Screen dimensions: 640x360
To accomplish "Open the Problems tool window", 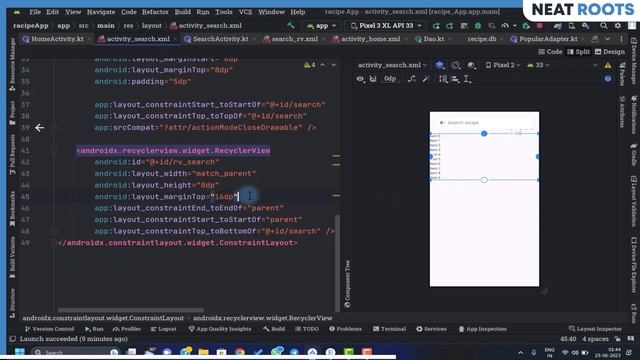I will click(x=345, y=329).
